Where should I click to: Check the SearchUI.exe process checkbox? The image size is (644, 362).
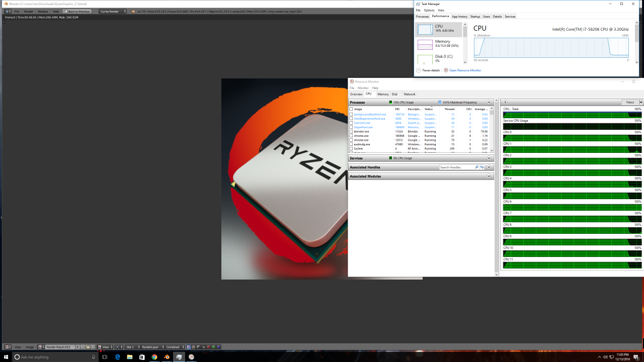351,123
